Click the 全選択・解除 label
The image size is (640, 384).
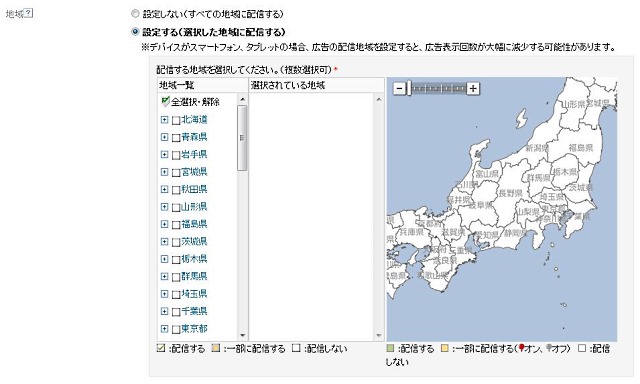(195, 102)
